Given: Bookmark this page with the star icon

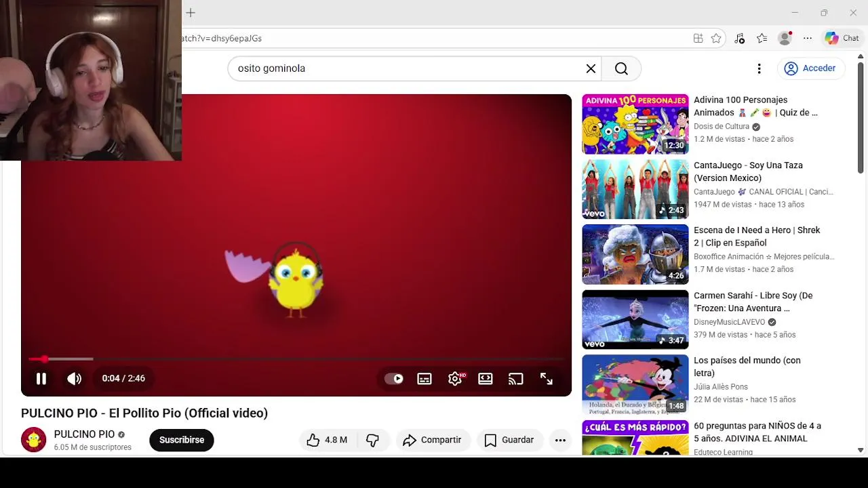Looking at the screenshot, I should click(716, 39).
